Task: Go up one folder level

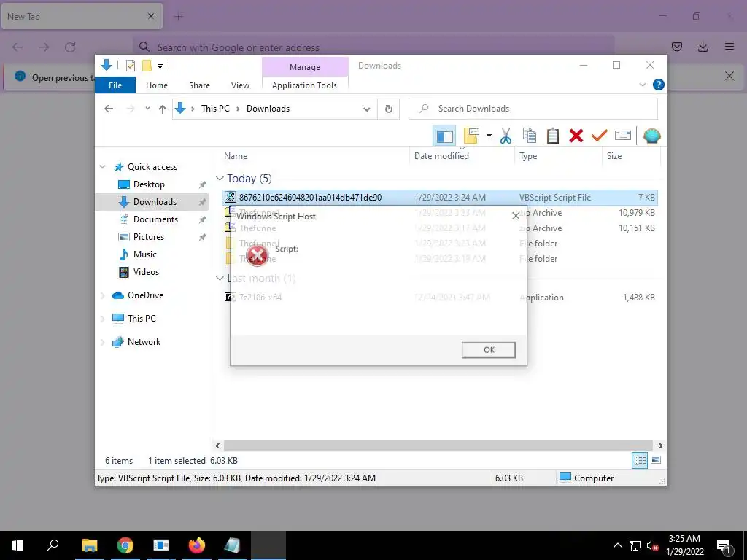Action: pos(163,109)
